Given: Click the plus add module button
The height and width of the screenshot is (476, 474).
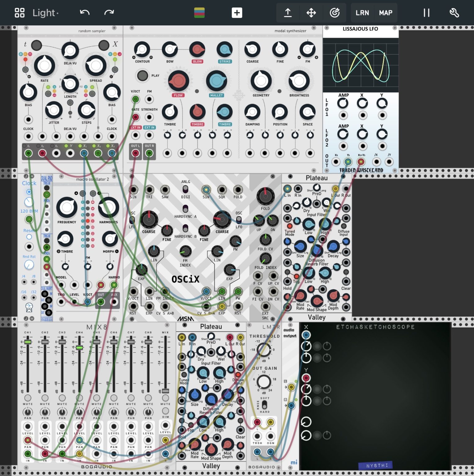Looking at the screenshot, I should coord(237,13).
